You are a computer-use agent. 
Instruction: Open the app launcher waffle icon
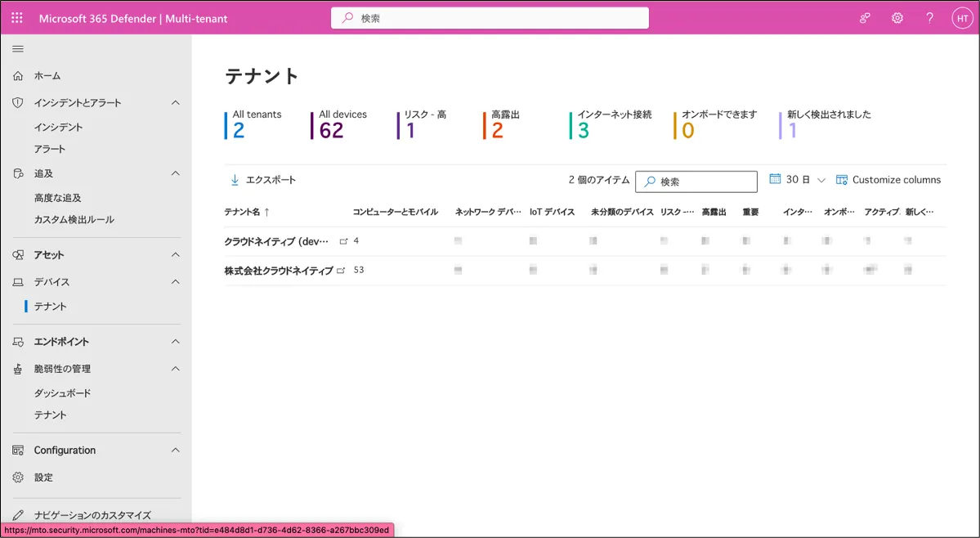tap(17, 18)
